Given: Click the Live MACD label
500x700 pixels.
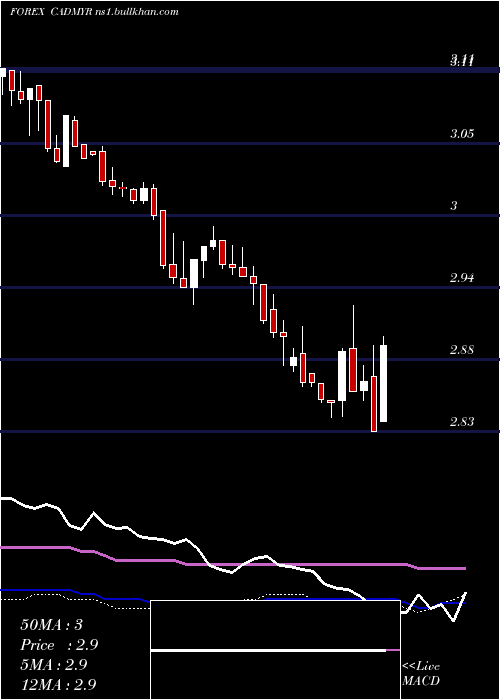Looking at the screenshot, I should pos(421,673).
